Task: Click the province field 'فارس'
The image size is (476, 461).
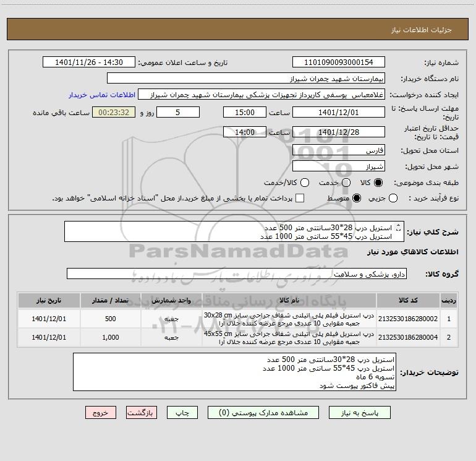Action: (339, 150)
